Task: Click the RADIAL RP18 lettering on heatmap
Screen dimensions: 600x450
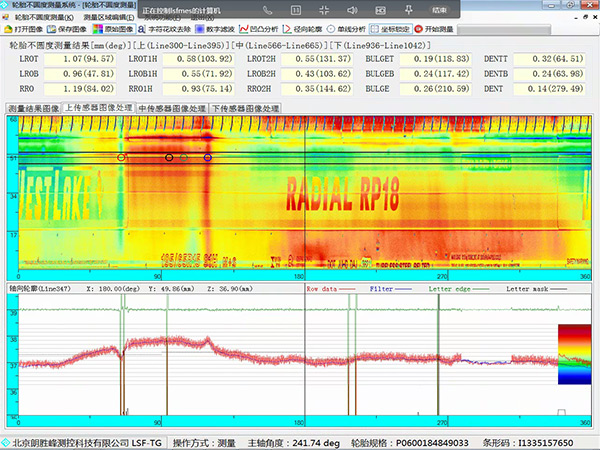Action: coord(342,194)
